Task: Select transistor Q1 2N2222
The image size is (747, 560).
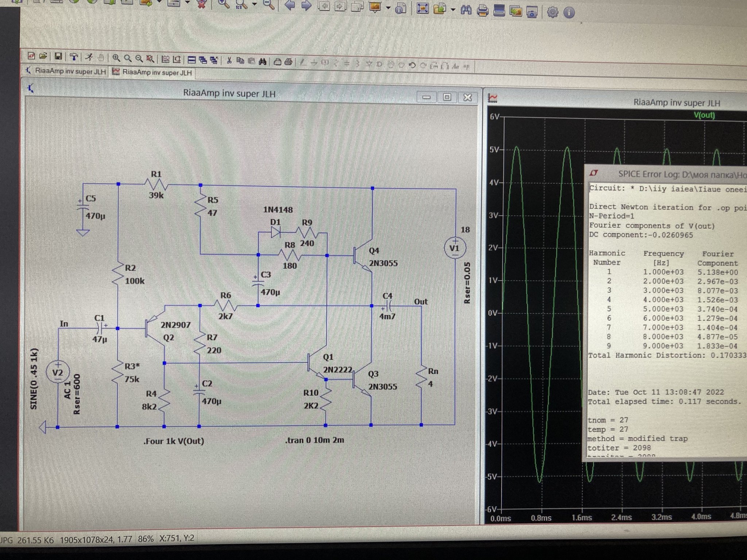Action: point(317,363)
